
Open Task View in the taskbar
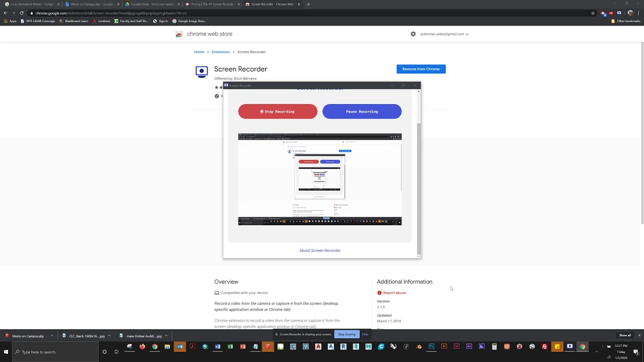coord(117,352)
